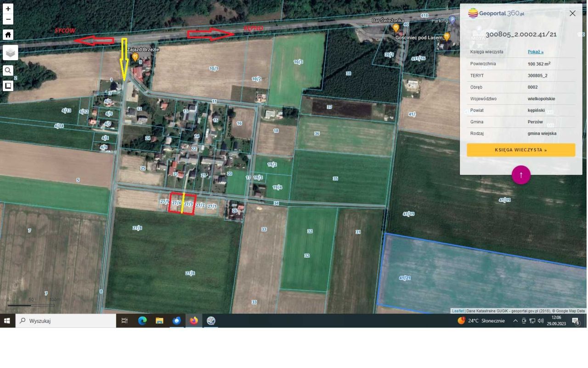Launch Microsoft Edge from the taskbar

pos(142,321)
